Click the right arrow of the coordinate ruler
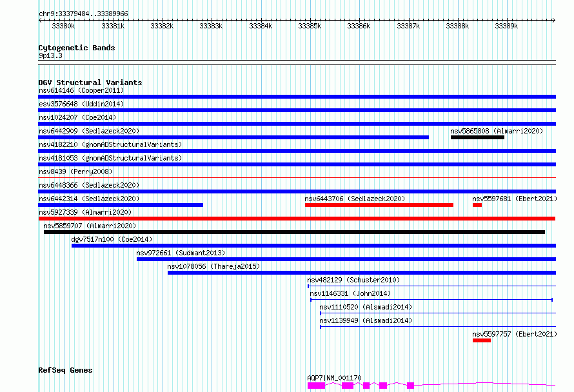This screenshot has height=392, width=574. pos(553,20)
